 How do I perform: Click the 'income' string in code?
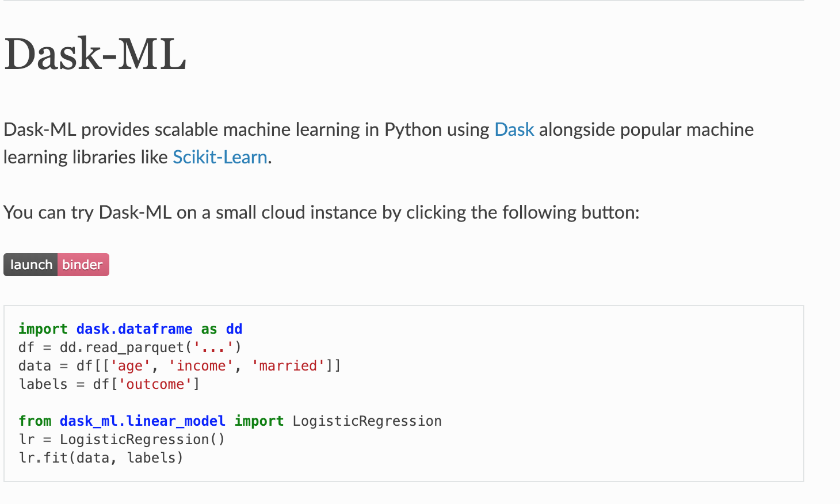coord(201,366)
